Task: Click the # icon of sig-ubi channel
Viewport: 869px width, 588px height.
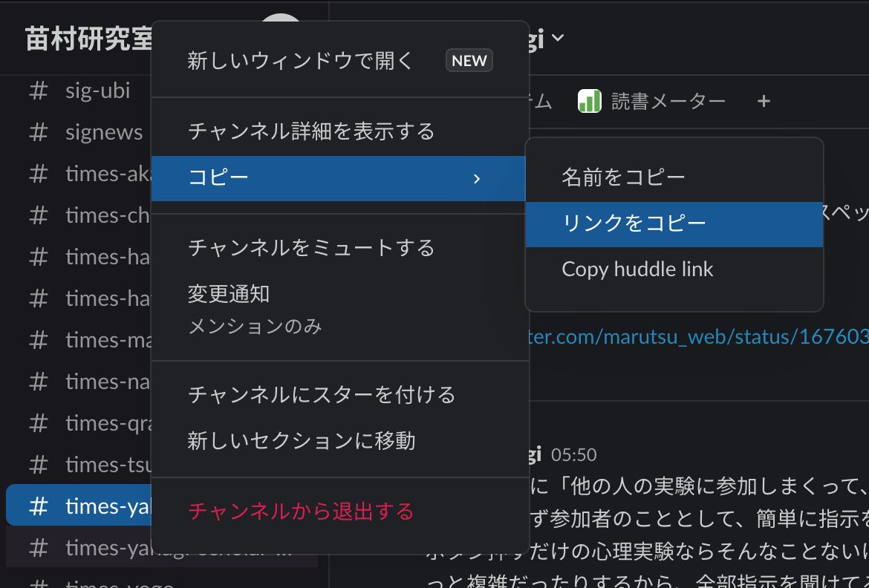Action: coord(37,90)
